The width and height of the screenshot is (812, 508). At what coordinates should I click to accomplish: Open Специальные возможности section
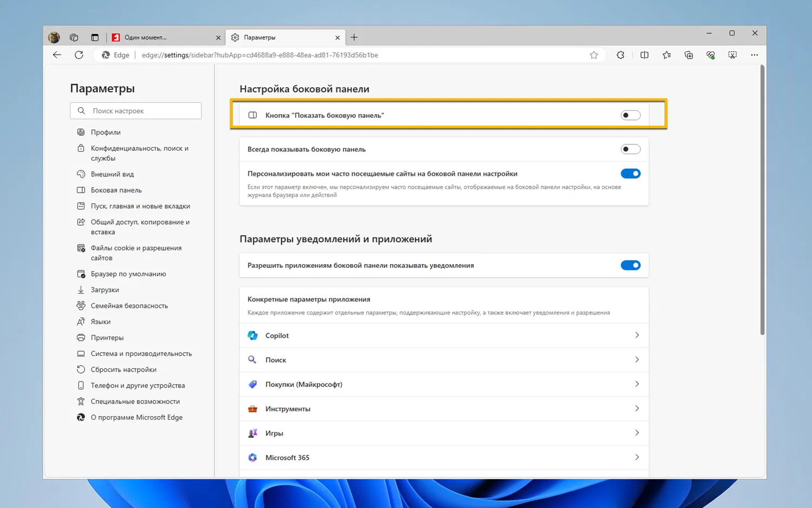click(x=135, y=401)
